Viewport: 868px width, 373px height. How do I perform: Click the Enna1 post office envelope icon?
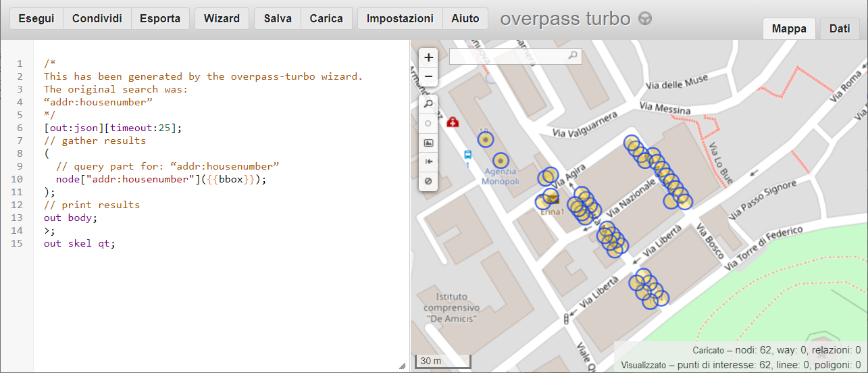tap(553, 198)
